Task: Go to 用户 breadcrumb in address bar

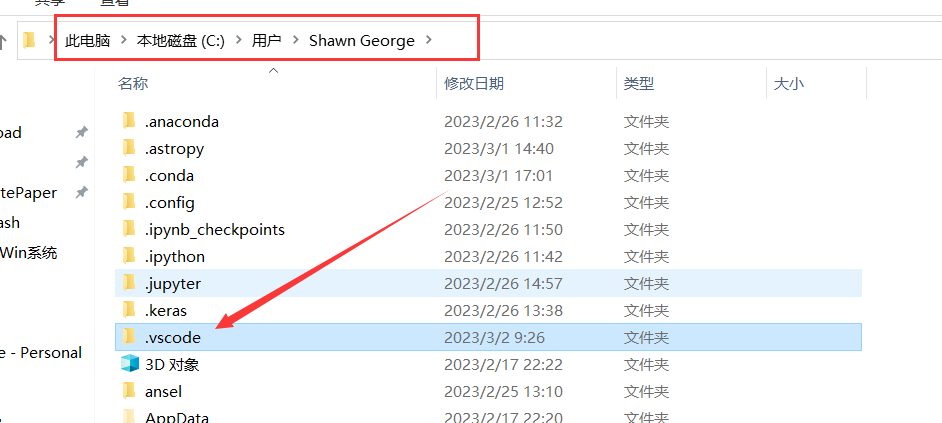Action: tap(267, 41)
